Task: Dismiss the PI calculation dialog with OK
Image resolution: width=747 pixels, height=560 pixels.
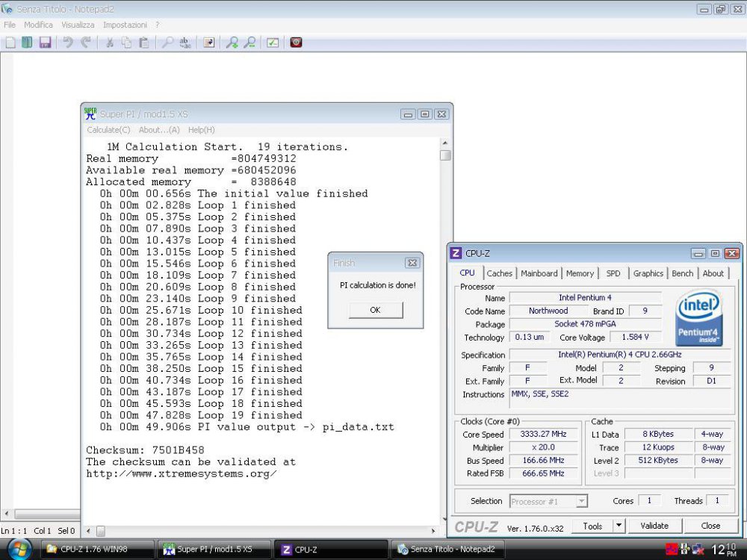Action: [375, 309]
